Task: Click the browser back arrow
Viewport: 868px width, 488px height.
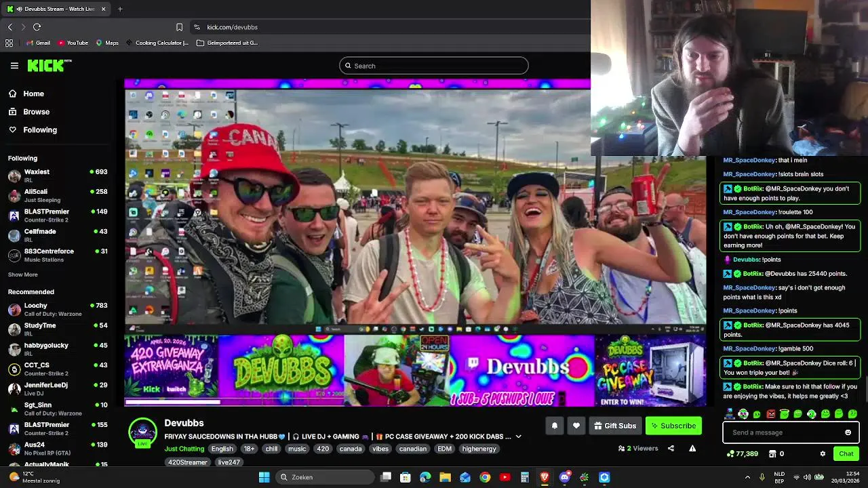Action: [x=9, y=27]
